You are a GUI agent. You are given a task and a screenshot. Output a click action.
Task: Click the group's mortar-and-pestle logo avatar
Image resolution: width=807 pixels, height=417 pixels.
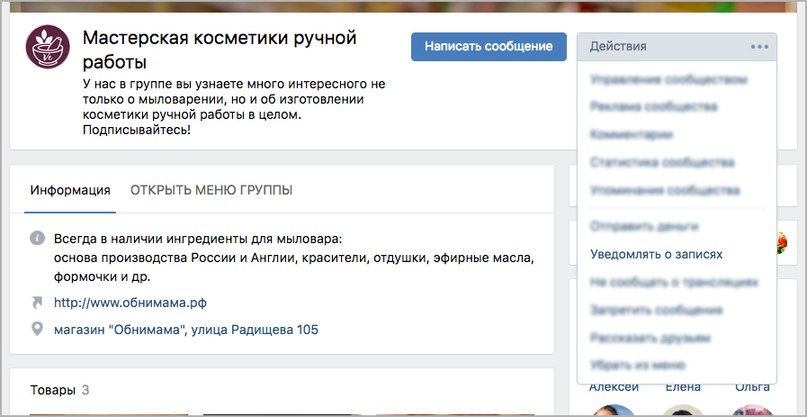tap(47, 46)
